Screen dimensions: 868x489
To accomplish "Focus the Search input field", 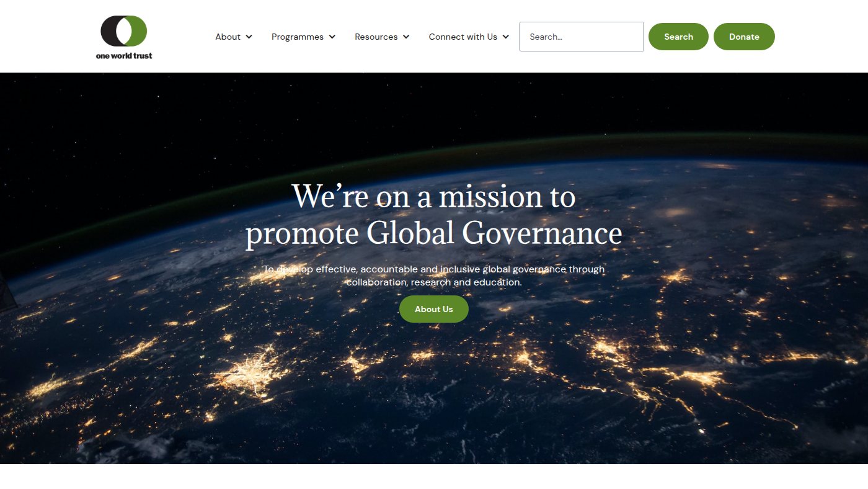I will click(x=581, y=37).
